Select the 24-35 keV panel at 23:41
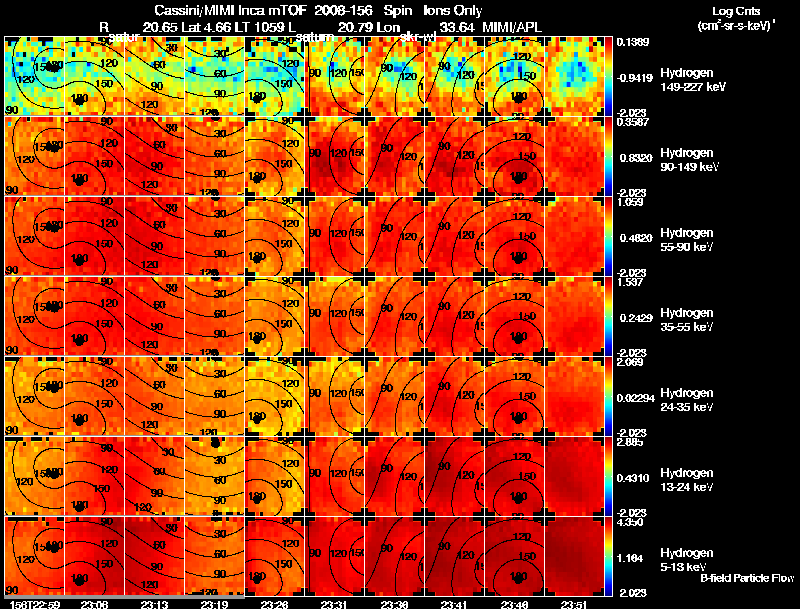This screenshot has width=800, height=609. (455, 396)
